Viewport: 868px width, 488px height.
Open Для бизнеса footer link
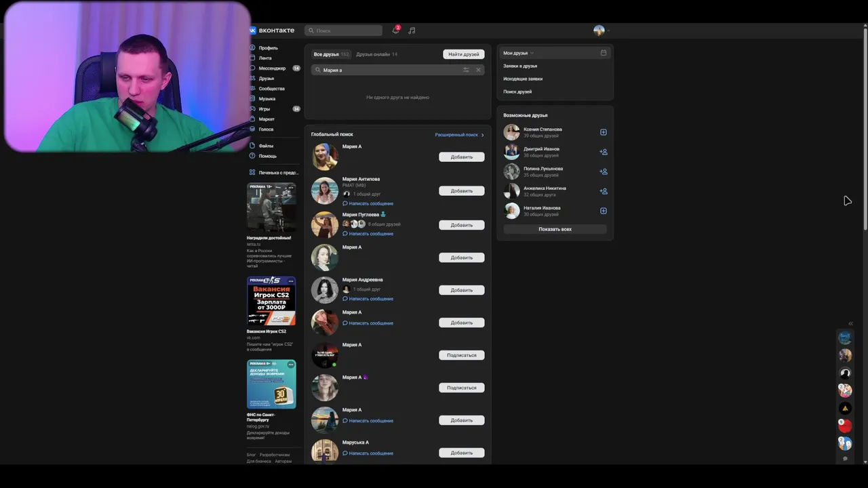[x=259, y=462]
